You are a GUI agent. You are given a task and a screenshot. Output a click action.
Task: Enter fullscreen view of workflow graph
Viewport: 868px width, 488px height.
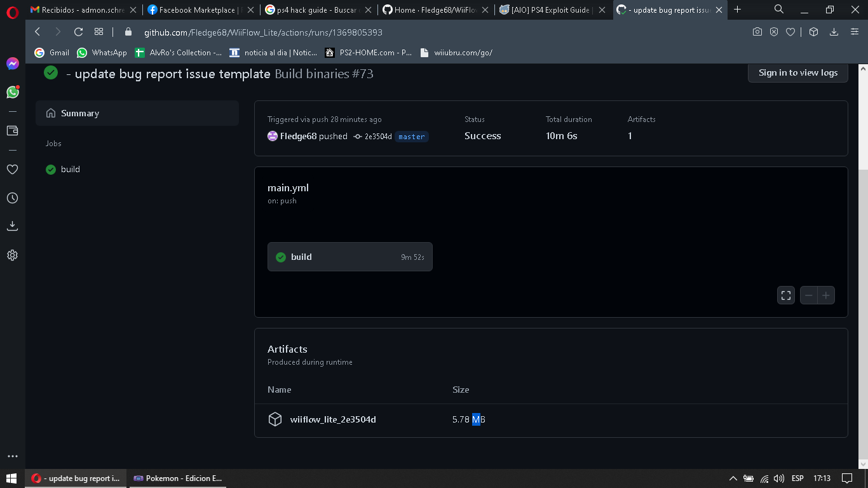click(786, 295)
